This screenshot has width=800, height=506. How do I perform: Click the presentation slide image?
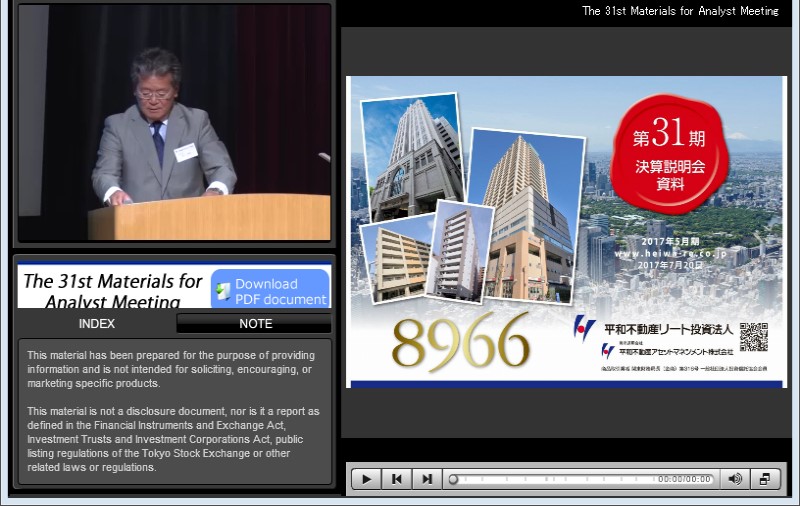(x=566, y=232)
